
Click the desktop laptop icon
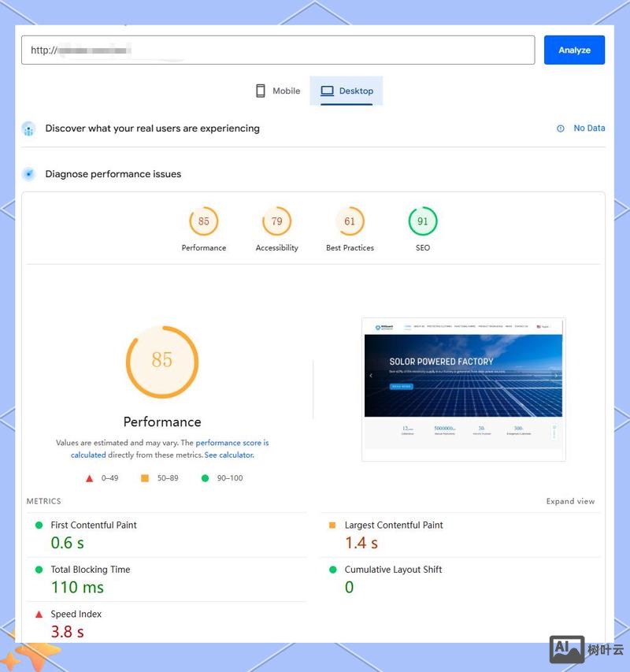click(327, 91)
